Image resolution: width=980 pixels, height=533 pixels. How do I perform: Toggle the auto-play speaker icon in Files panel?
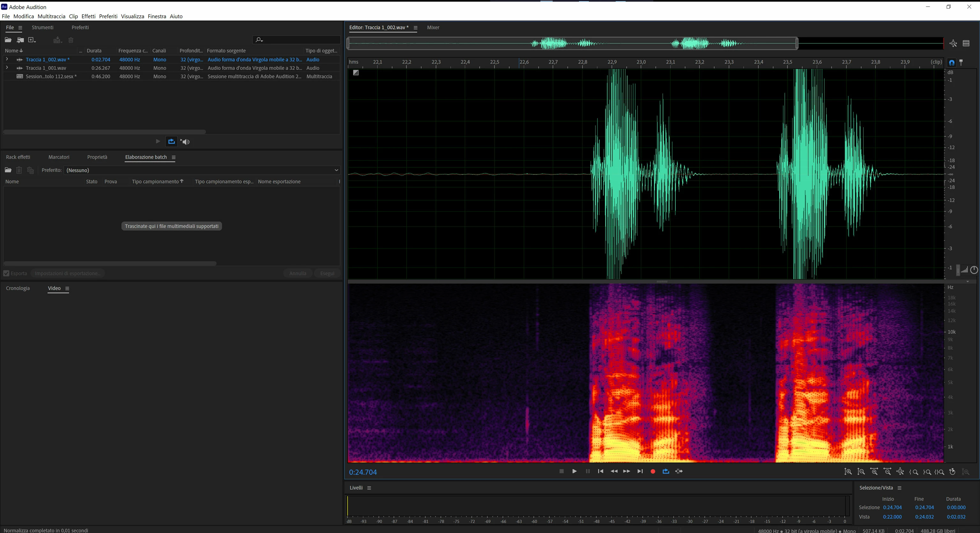pos(185,142)
